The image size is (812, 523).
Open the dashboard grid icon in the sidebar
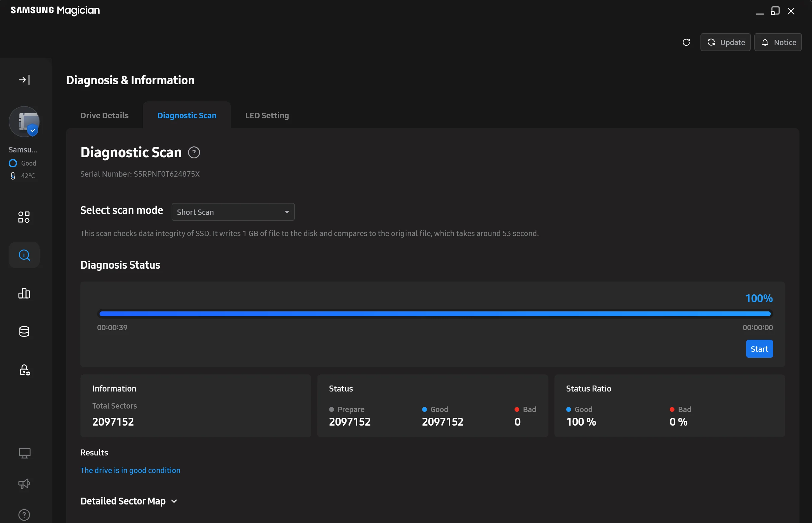[x=24, y=217]
